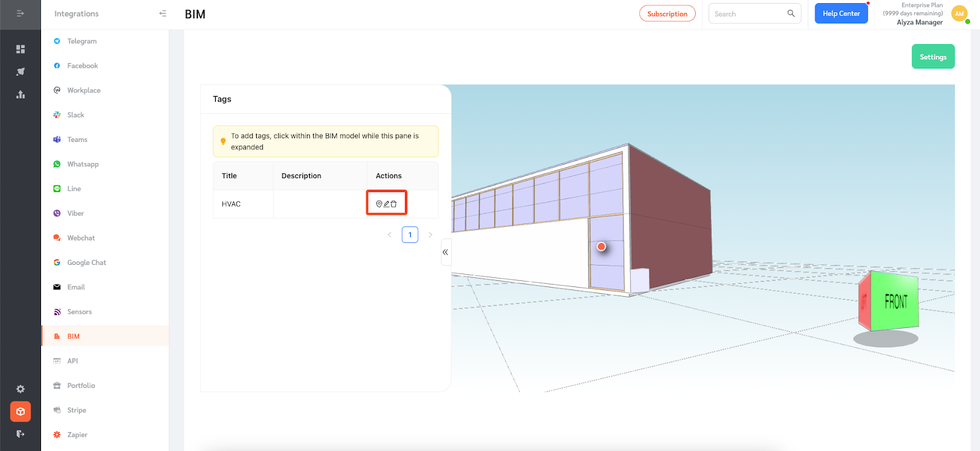The width and height of the screenshot is (980, 451).
Task: Click the Actions column header
Action: tap(402, 176)
